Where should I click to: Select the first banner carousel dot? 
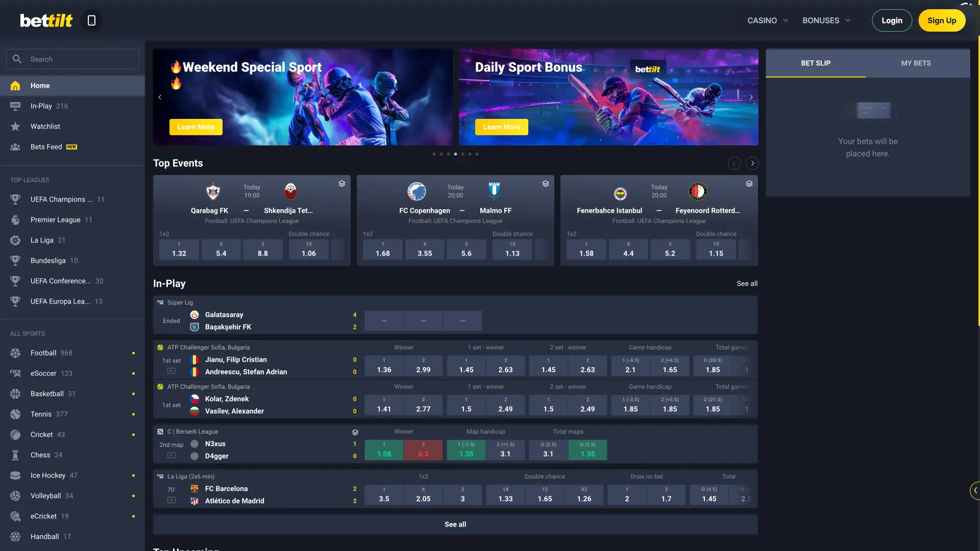click(x=434, y=154)
